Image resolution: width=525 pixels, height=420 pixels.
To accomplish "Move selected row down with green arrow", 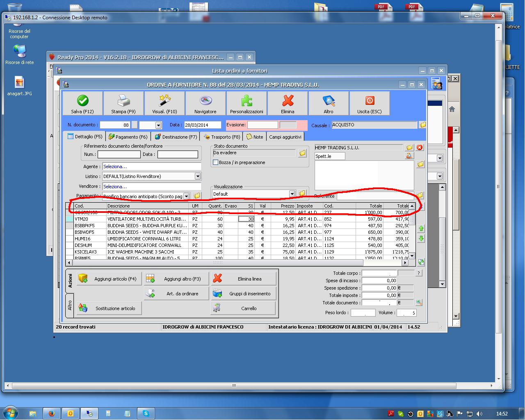I will [421, 238].
